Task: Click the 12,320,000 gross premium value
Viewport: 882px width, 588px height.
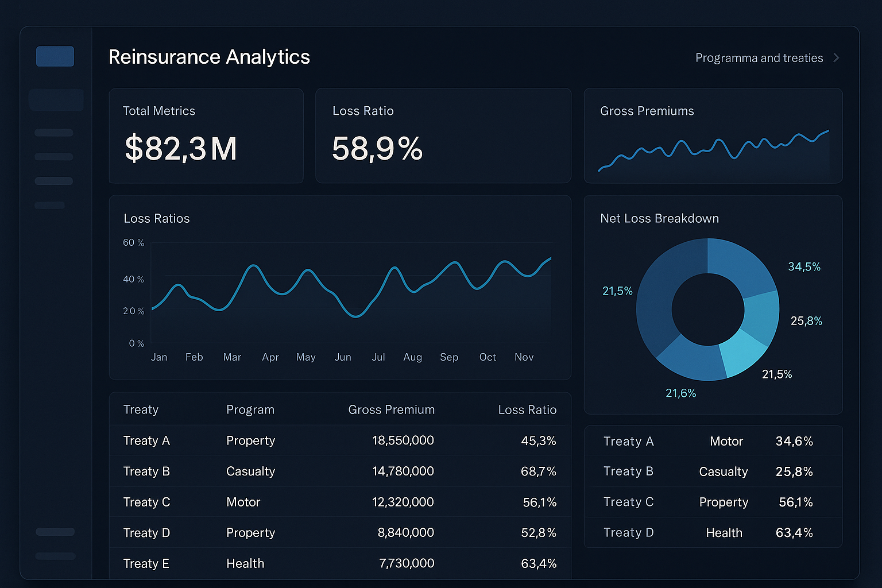Action: [403, 502]
